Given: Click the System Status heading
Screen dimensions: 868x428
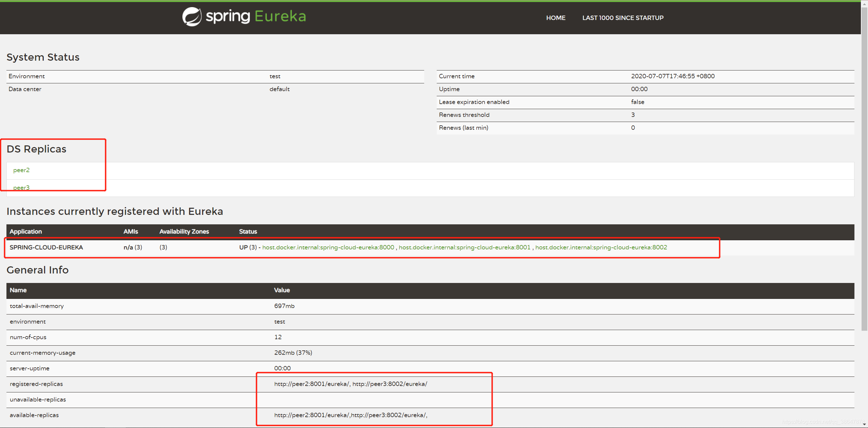Looking at the screenshot, I should 43,57.
